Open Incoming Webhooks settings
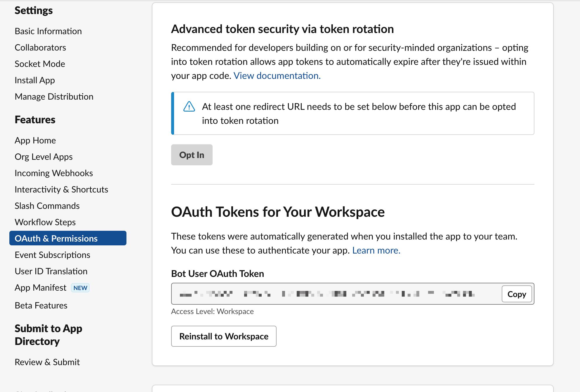Screen dimensions: 580x392 (54, 173)
